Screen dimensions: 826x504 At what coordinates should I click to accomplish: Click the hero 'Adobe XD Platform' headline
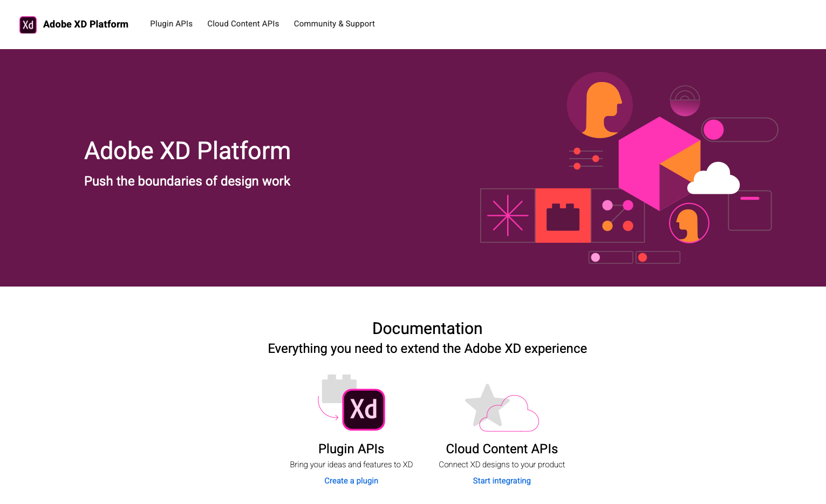pyautogui.click(x=187, y=151)
